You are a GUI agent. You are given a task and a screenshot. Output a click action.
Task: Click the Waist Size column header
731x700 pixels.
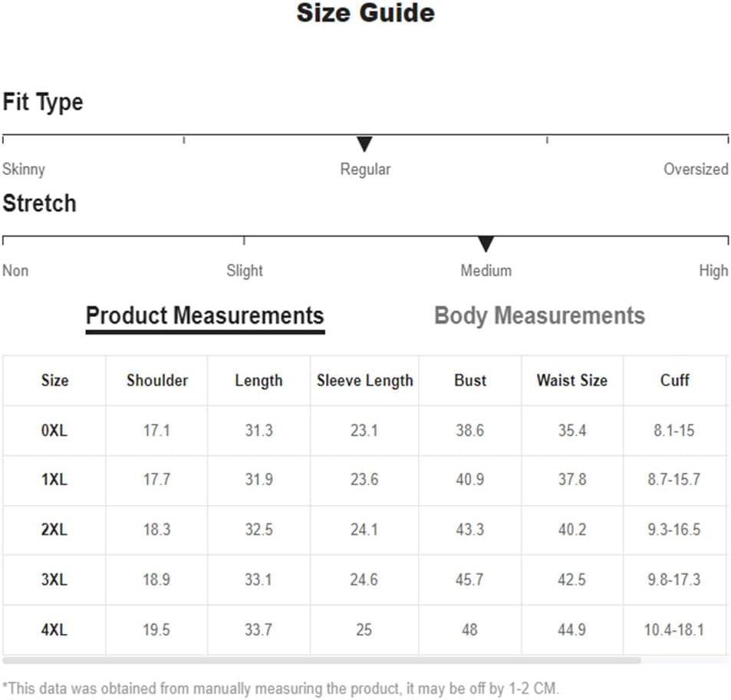[572, 381]
